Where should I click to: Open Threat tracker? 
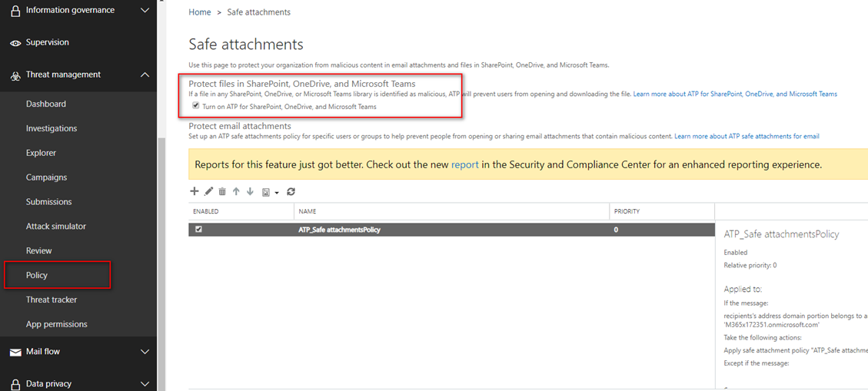pyautogui.click(x=52, y=300)
